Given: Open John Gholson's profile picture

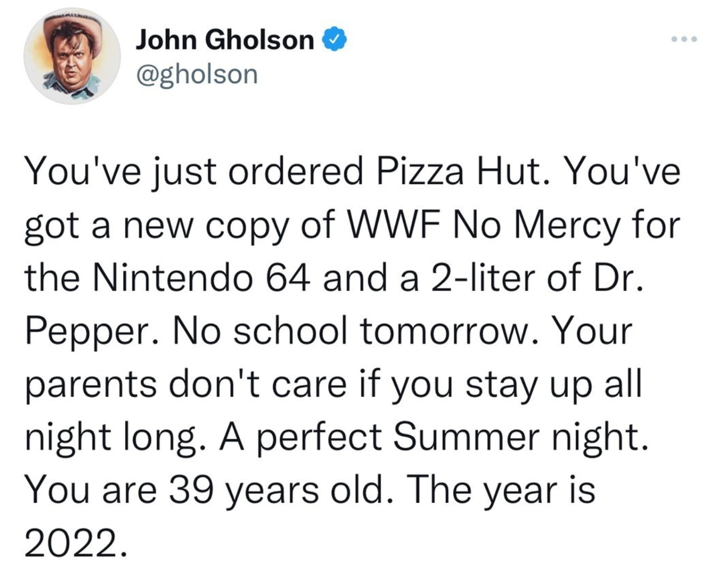Looking at the screenshot, I should 72,56.
